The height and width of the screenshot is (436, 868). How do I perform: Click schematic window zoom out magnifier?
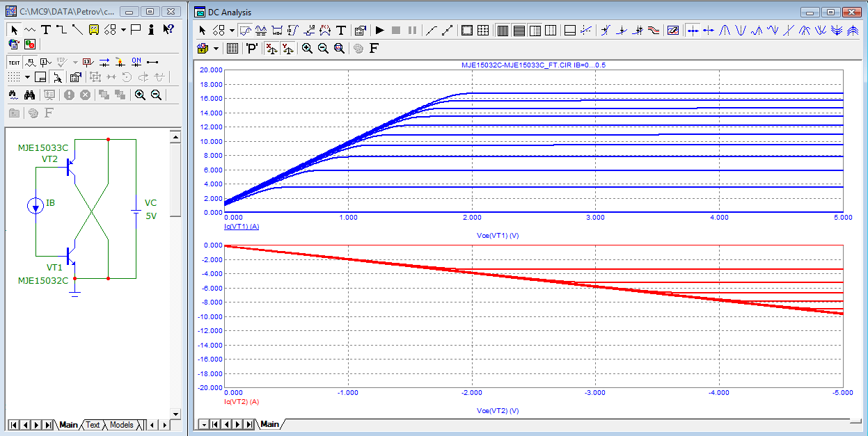pos(156,95)
